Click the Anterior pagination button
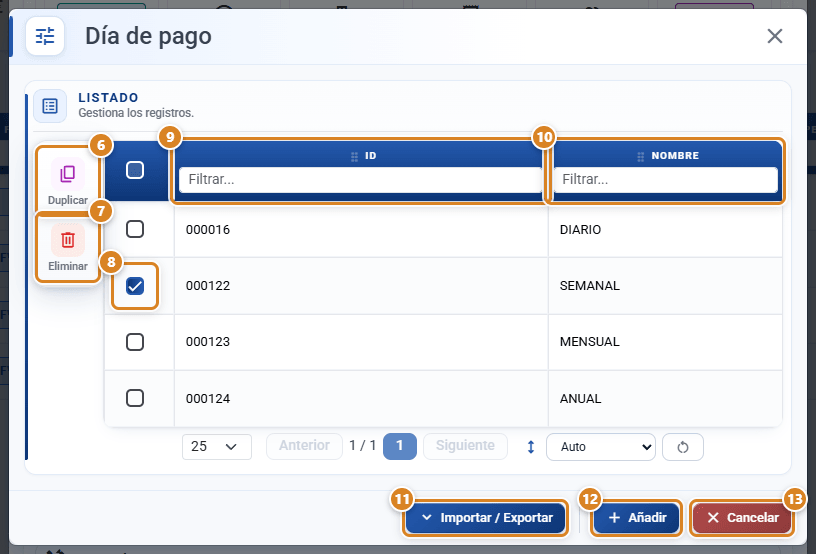 pyautogui.click(x=304, y=446)
